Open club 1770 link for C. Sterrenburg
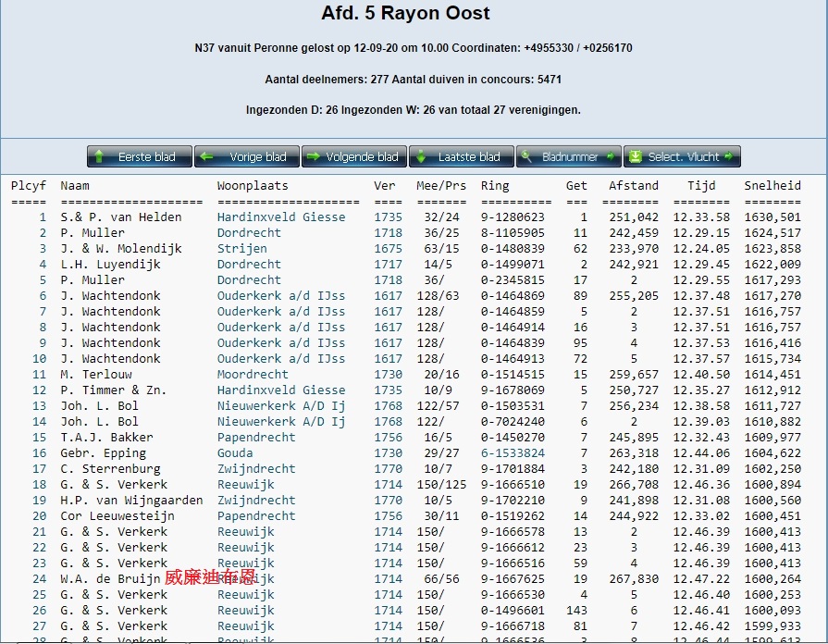Screen dimensions: 828x644 point(389,468)
